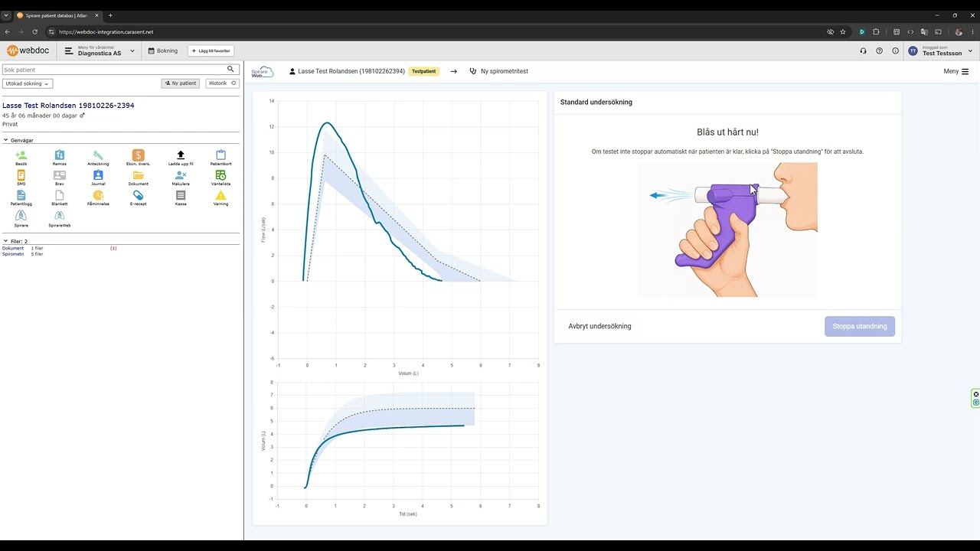Launch the SpirareWeb lungs icon
The height and width of the screenshot is (551, 980).
(60, 216)
